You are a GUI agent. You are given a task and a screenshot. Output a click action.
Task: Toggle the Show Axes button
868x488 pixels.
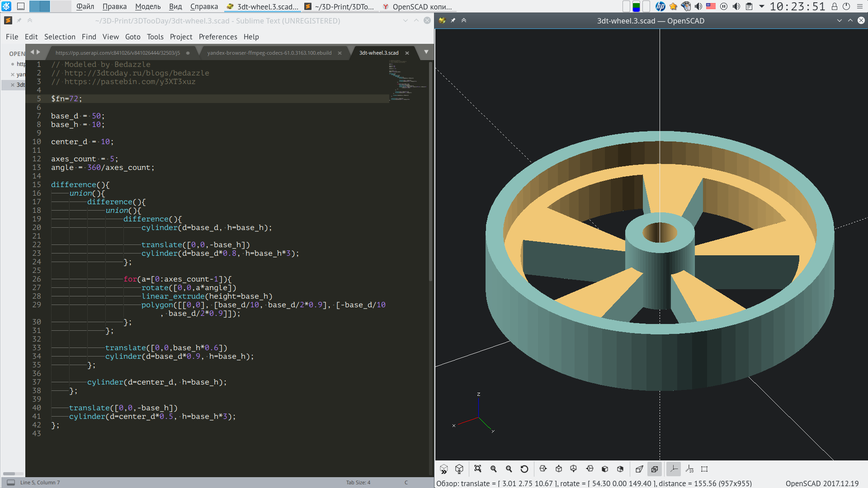[674, 469]
